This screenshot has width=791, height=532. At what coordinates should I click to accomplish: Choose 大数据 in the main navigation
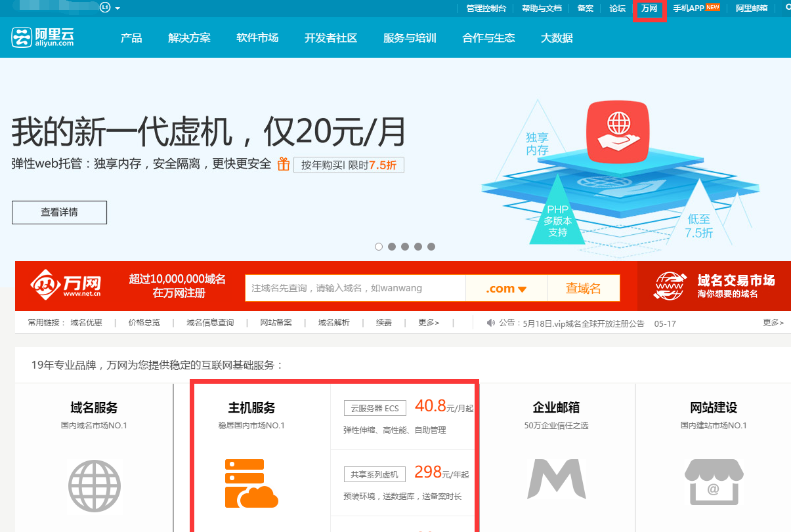pos(557,38)
